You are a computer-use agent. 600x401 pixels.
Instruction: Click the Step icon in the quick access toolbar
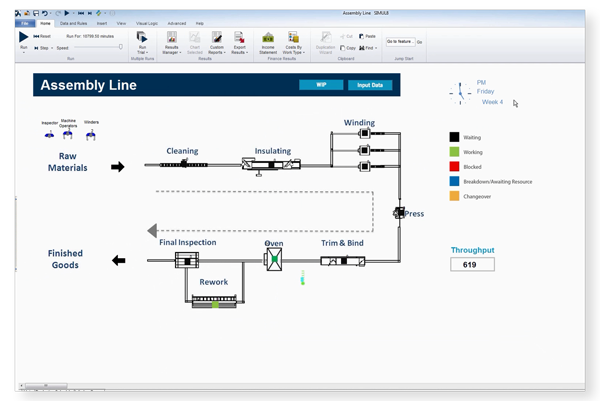[x=90, y=13]
